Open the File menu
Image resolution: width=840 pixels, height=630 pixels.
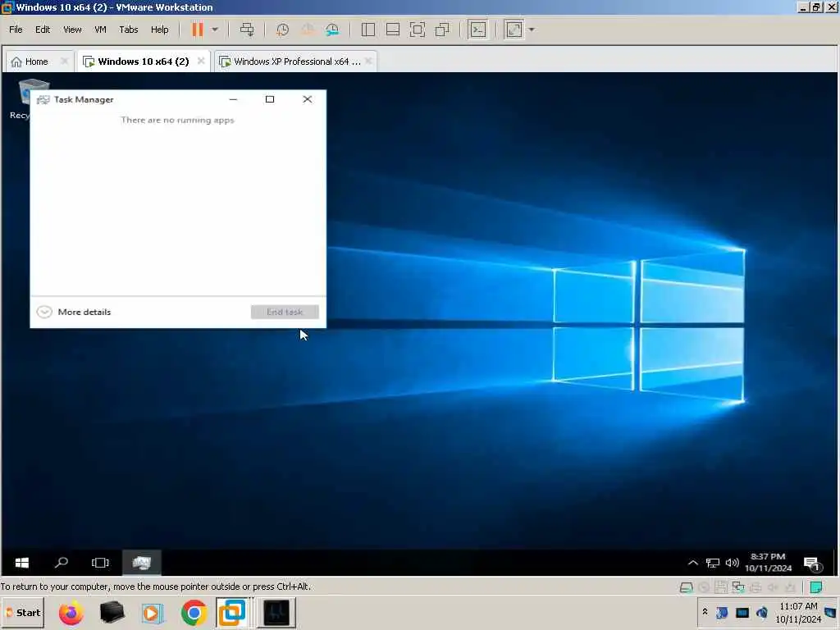point(16,30)
